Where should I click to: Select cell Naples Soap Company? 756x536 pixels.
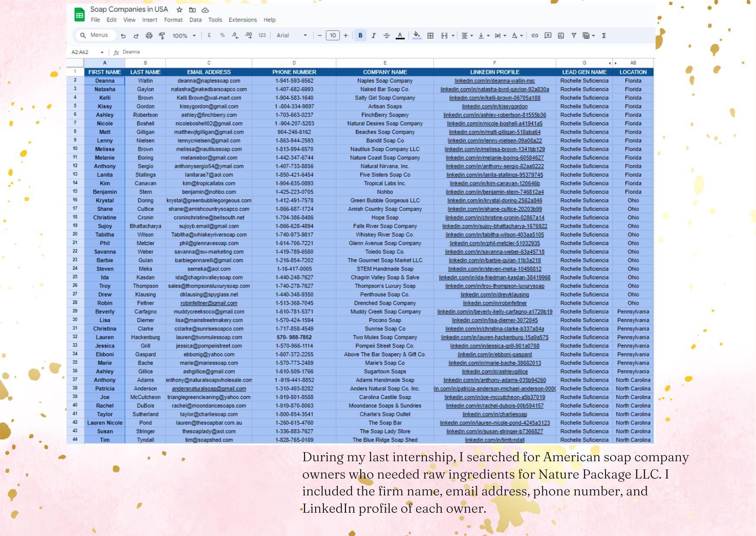[x=385, y=81]
